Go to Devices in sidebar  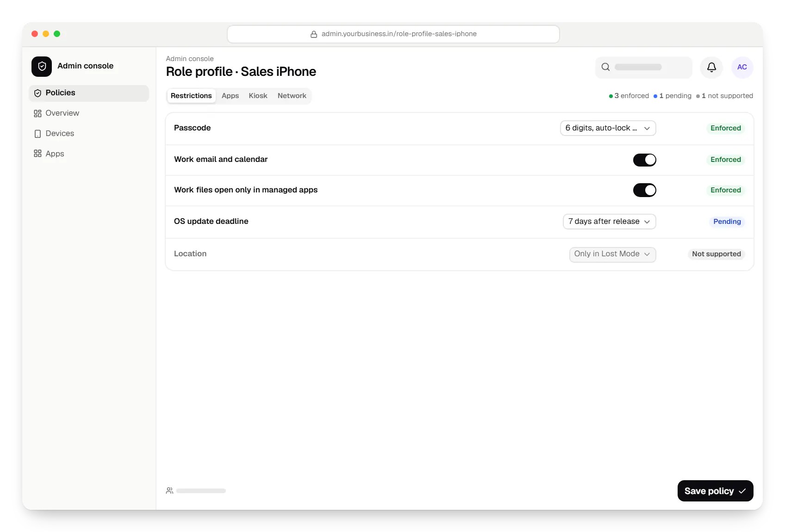click(89, 134)
